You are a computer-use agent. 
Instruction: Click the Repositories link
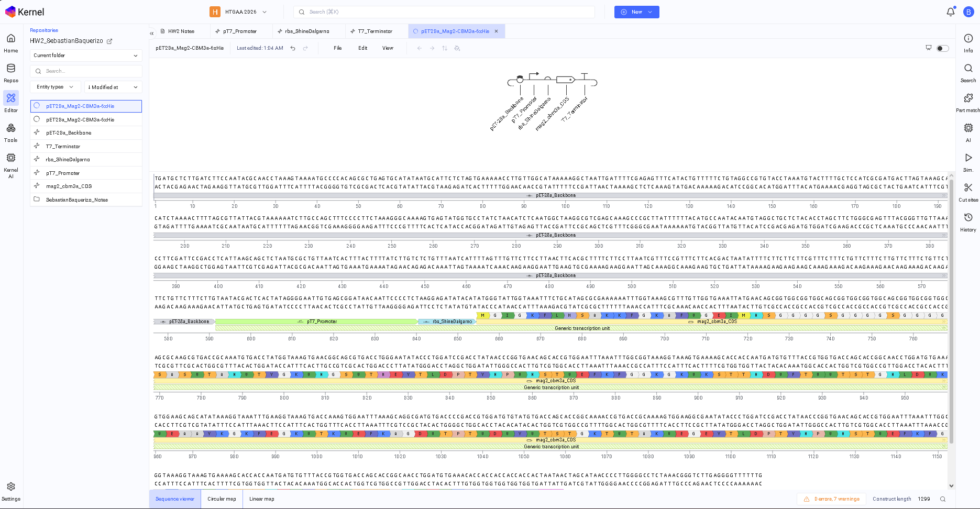(44, 30)
